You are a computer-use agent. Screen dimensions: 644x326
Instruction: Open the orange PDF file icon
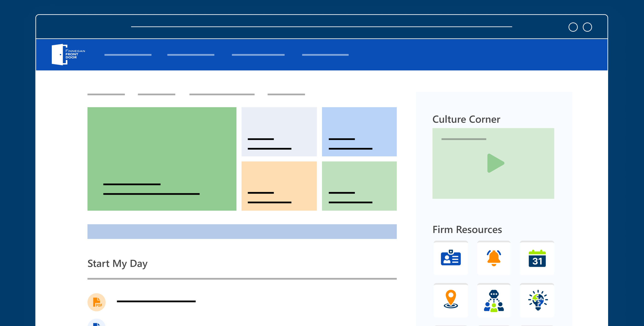click(x=97, y=302)
